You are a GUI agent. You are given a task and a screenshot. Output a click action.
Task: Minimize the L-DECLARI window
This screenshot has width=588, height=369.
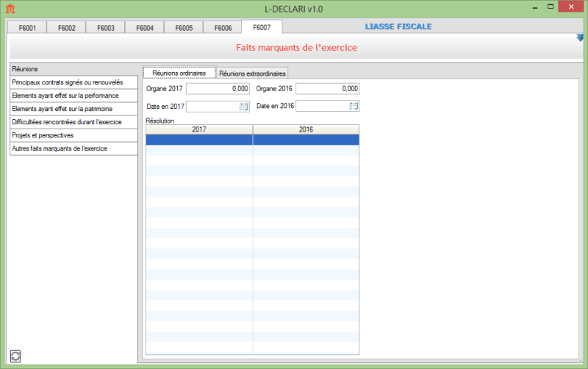[x=535, y=7]
